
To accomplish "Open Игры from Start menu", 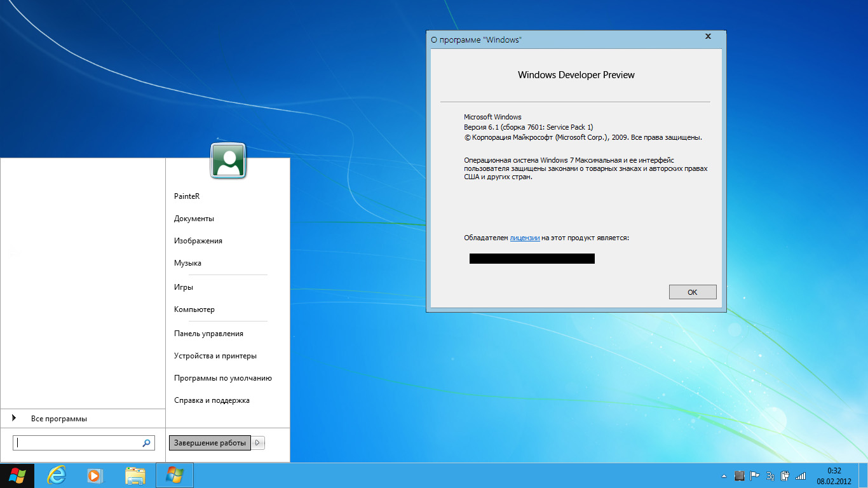I will click(x=184, y=287).
